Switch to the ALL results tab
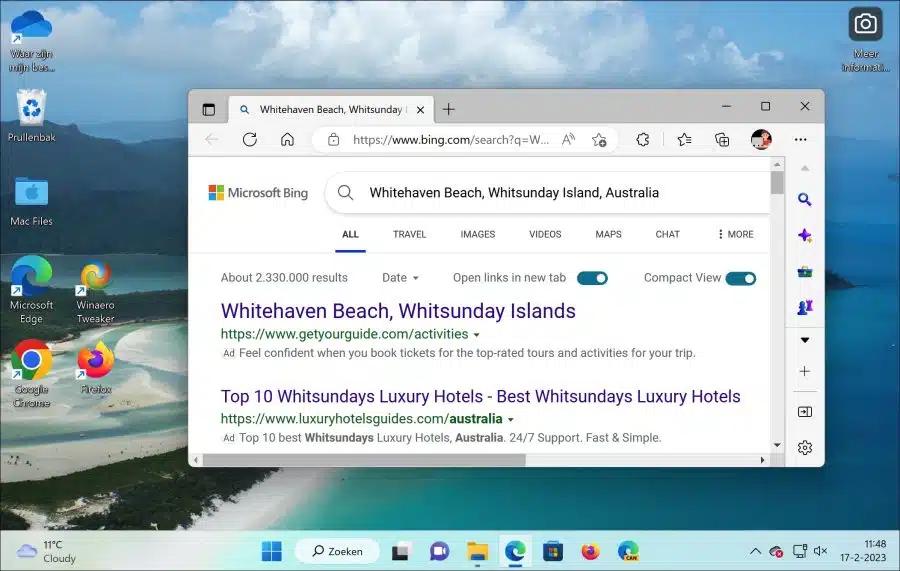The height and width of the screenshot is (571, 900). pyautogui.click(x=350, y=234)
